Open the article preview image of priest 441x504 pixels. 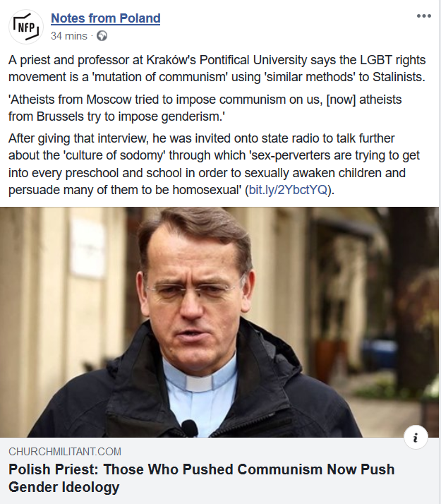pos(219,322)
